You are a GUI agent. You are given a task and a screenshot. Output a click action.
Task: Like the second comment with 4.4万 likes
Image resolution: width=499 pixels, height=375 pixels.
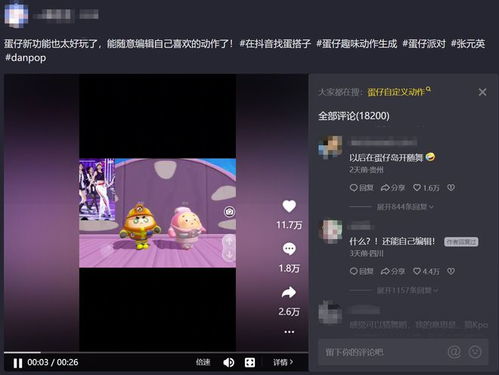point(426,271)
